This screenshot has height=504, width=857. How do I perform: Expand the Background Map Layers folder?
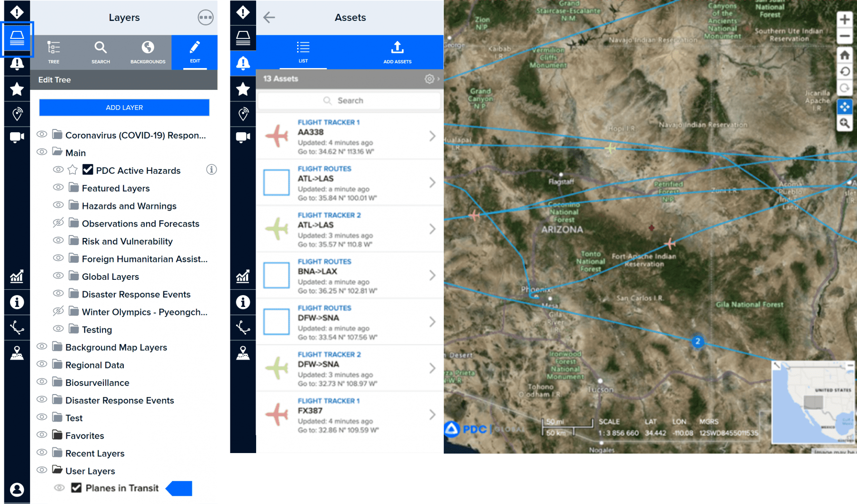coord(58,346)
